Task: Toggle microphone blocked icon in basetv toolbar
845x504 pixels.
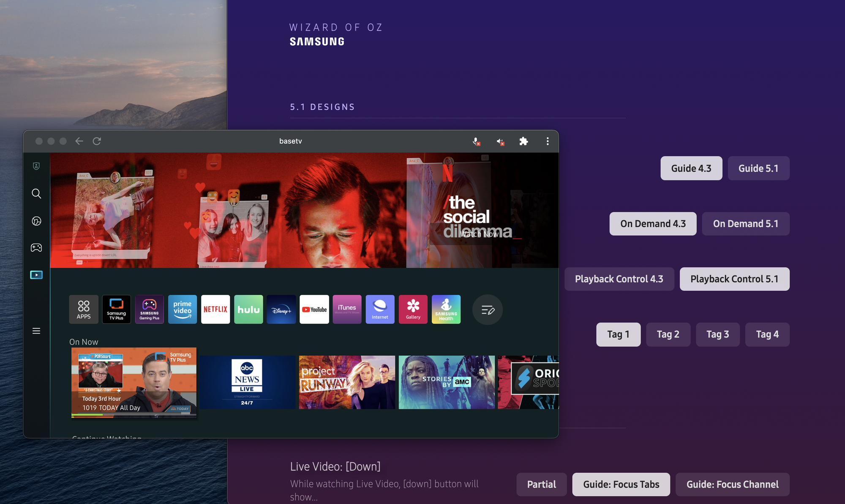Action: tap(476, 142)
